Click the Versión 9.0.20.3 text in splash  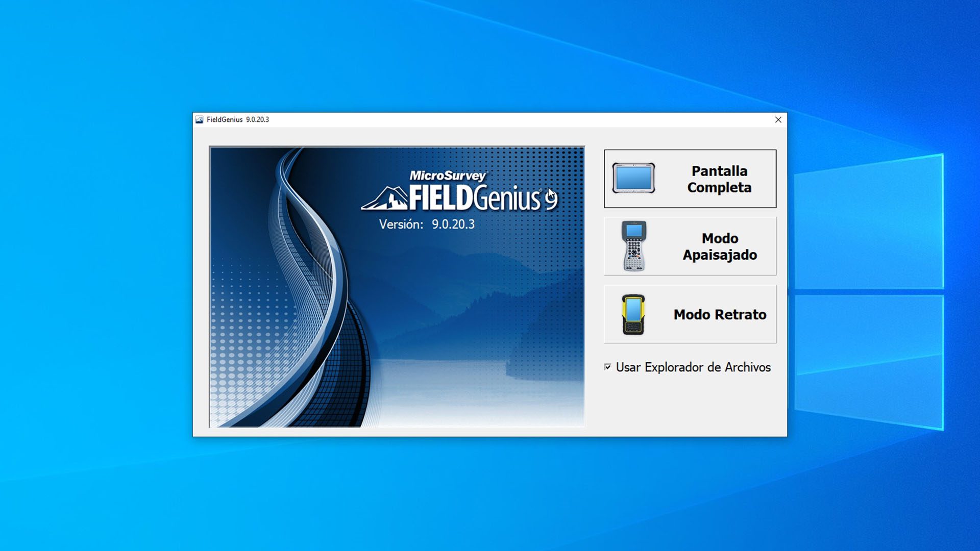click(427, 224)
